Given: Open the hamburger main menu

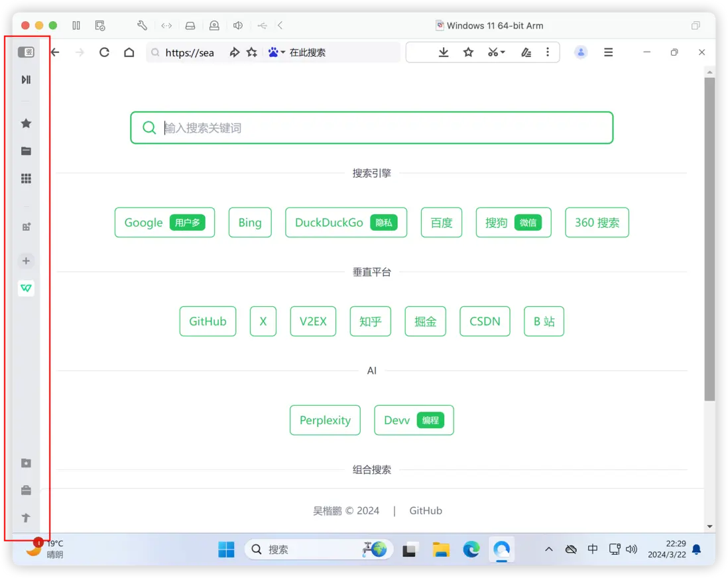Looking at the screenshot, I should pyautogui.click(x=608, y=52).
